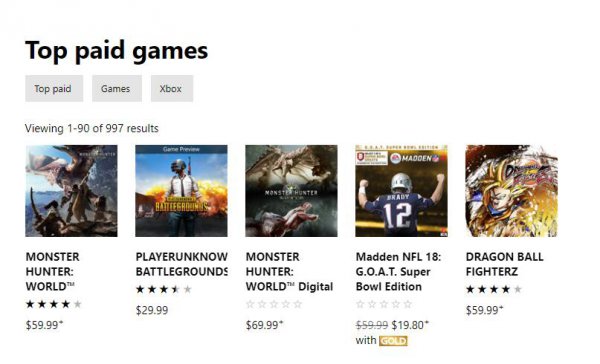Viewport: 600px width, 364px height.
Task: Open MONSTER HUNTER: WORLD Digital title link
Action: [289, 271]
